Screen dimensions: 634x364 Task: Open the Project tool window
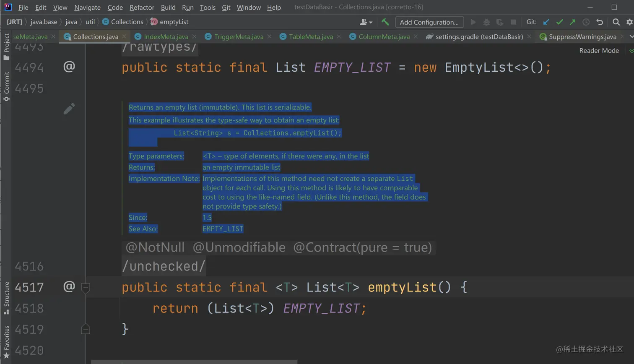pos(6,47)
